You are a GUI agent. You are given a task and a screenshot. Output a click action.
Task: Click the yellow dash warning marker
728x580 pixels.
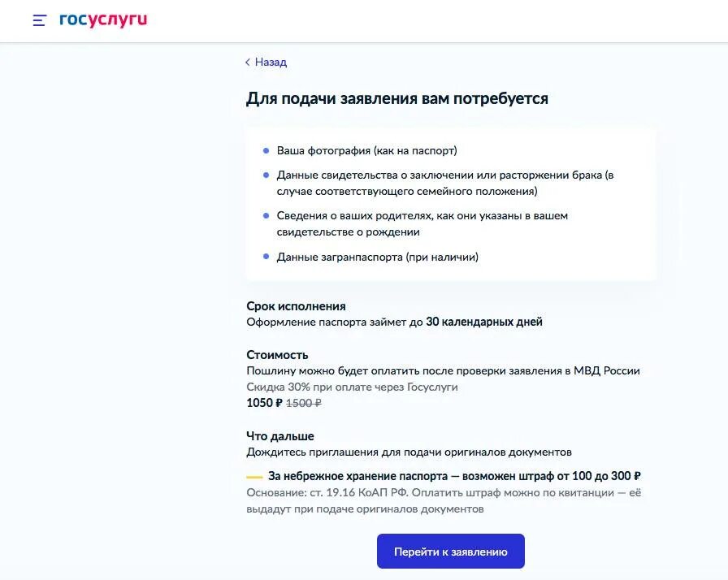pos(254,477)
